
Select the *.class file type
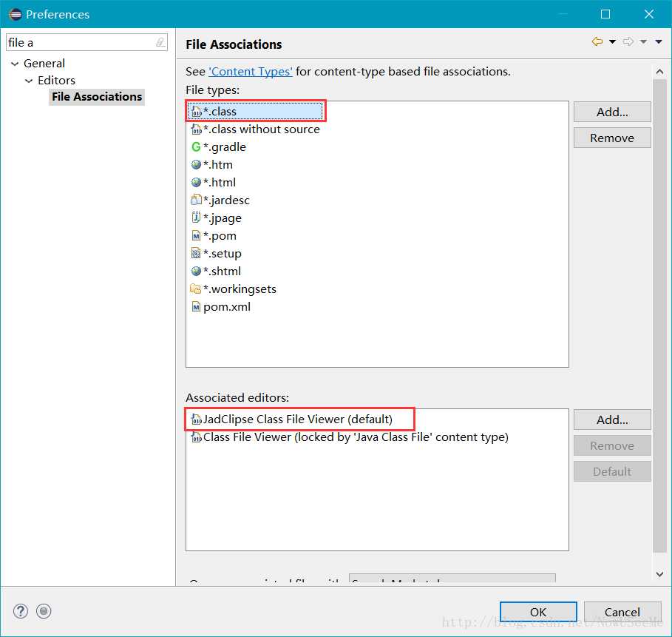[x=255, y=112]
